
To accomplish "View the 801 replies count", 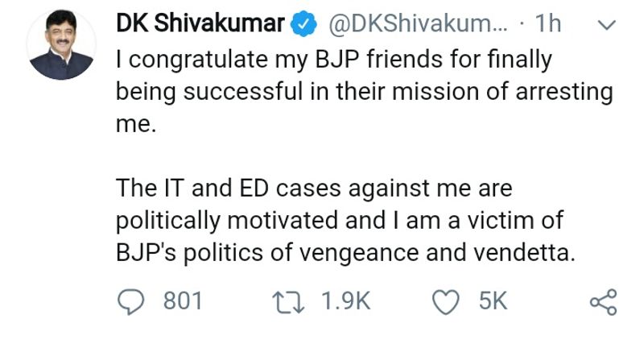I will (x=183, y=301).
